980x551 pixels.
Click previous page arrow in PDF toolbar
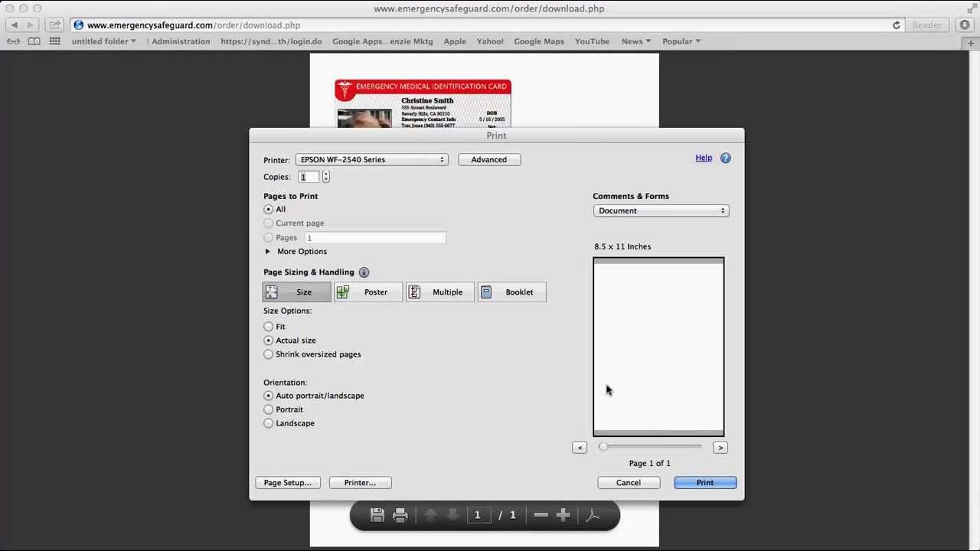tap(430, 516)
